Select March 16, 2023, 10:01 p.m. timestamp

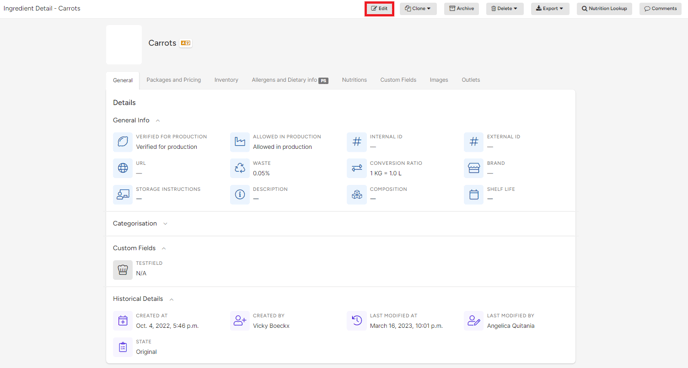click(x=406, y=326)
